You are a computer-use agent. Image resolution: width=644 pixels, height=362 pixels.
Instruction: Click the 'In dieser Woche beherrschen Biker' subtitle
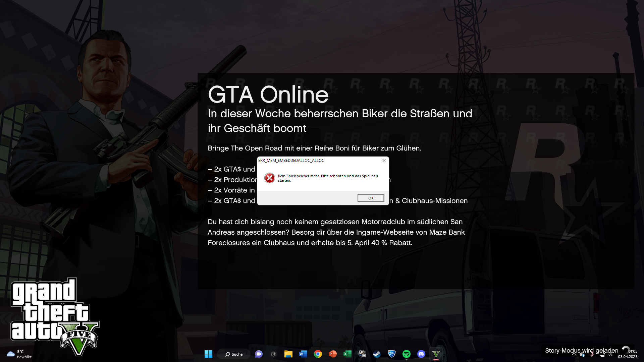click(340, 121)
